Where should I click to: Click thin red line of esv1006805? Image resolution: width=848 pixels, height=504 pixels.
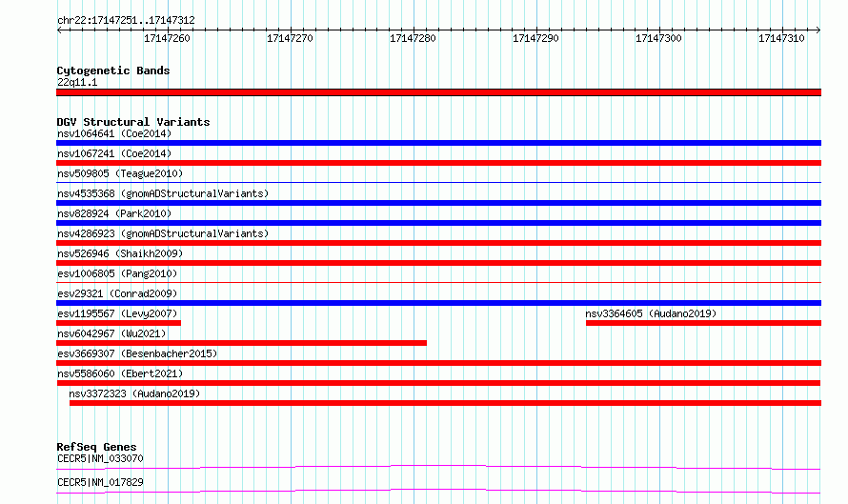[438, 283]
